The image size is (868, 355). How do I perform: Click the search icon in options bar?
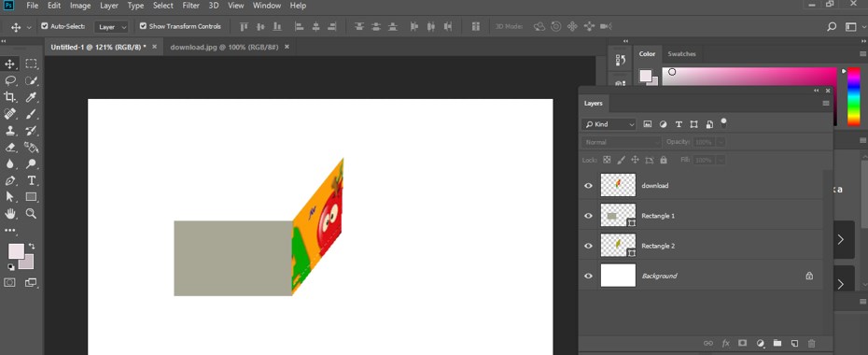[832, 26]
